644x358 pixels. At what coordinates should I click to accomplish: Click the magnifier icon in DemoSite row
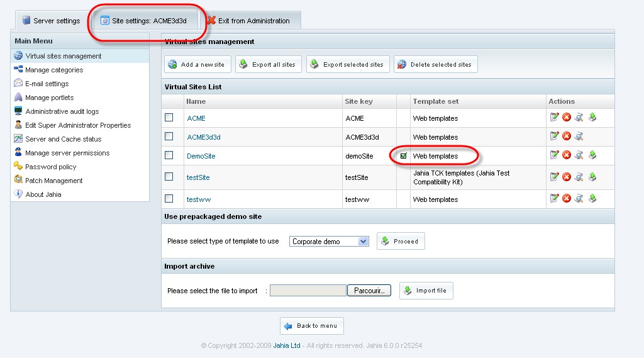tap(579, 155)
